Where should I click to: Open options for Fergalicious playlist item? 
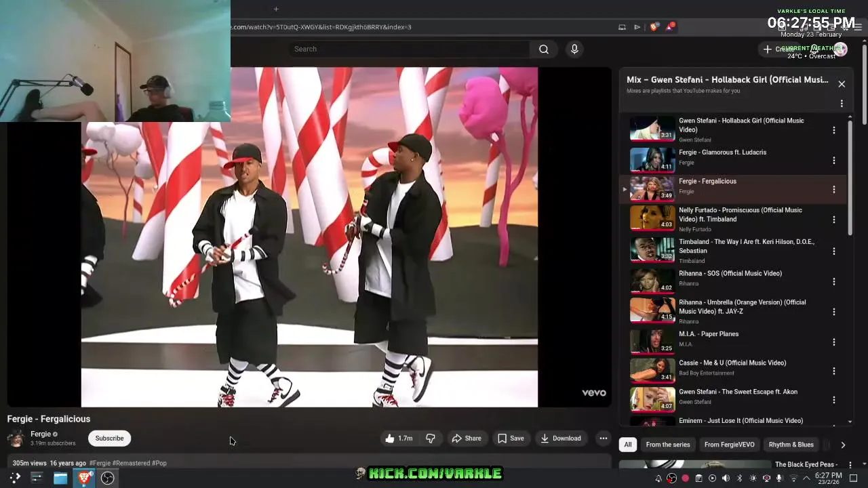[834, 190]
